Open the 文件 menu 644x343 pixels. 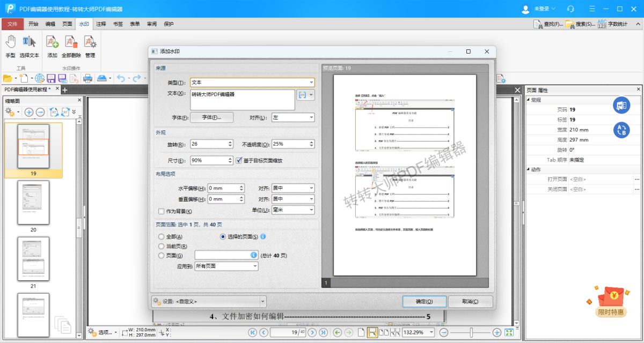(x=12, y=24)
